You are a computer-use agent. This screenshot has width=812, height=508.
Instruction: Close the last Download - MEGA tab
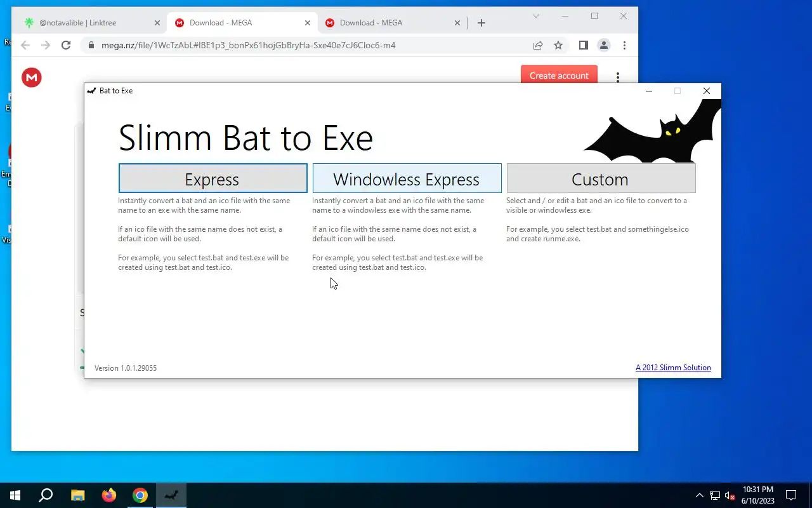(x=457, y=23)
